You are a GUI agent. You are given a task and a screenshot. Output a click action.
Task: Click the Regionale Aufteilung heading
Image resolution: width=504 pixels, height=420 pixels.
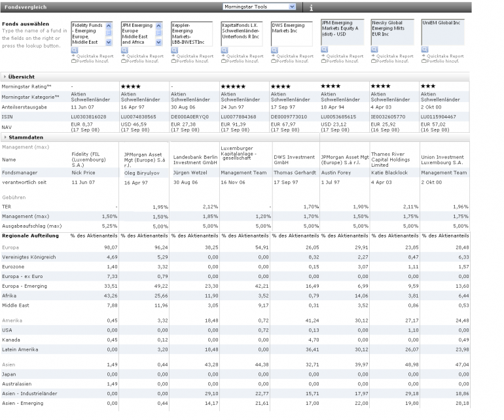pos(30,236)
